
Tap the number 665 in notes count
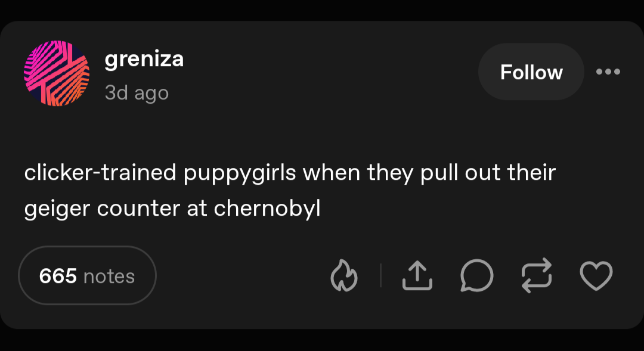coord(58,276)
